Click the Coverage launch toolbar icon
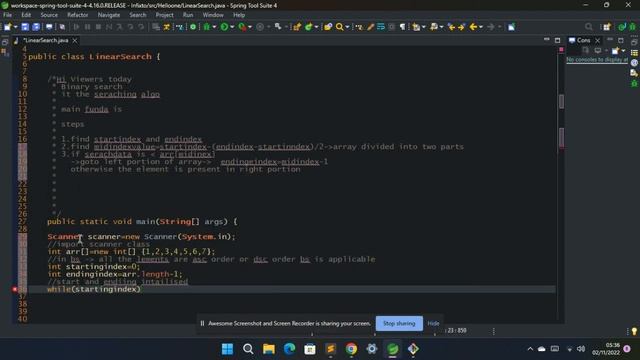The width and height of the screenshot is (640, 360). 242,27
